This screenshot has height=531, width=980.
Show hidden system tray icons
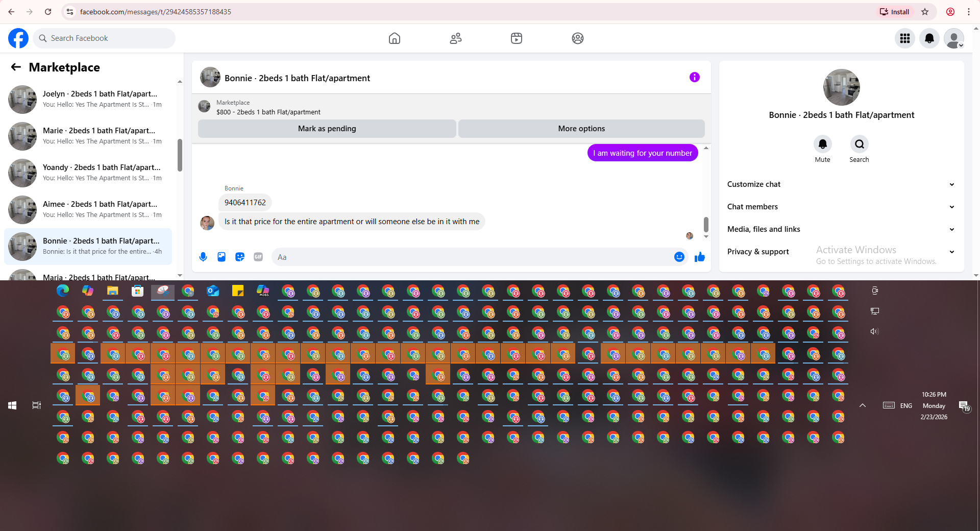(863, 405)
